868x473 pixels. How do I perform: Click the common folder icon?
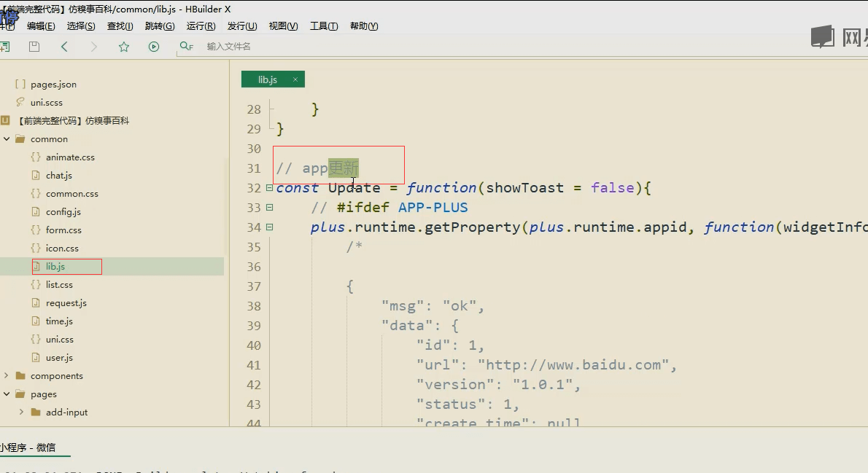coord(20,139)
